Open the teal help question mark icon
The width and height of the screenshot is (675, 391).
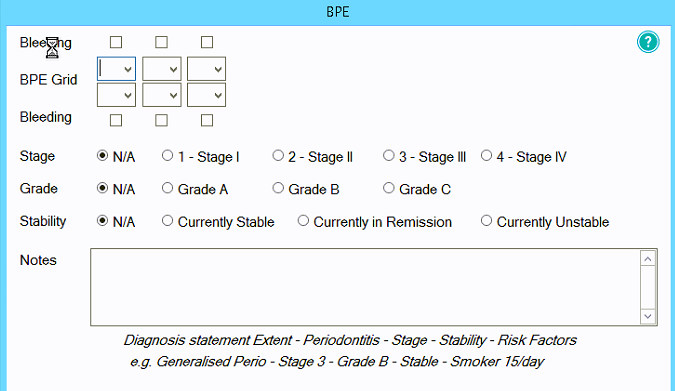pos(648,42)
